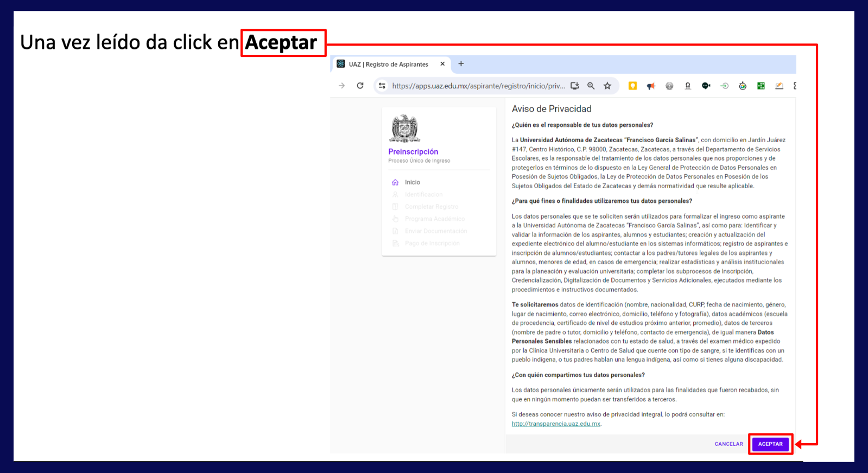Open the megaphone extension icon
This screenshot has height=473, width=868.
click(x=651, y=86)
